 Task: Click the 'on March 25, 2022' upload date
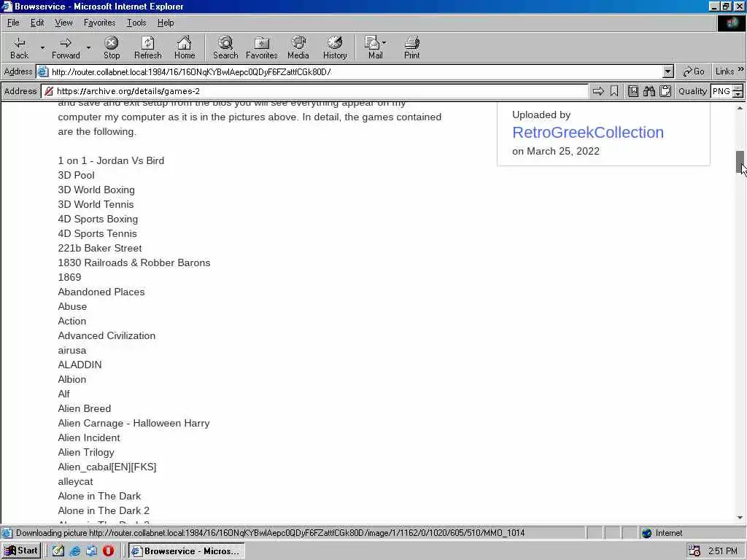point(555,151)
